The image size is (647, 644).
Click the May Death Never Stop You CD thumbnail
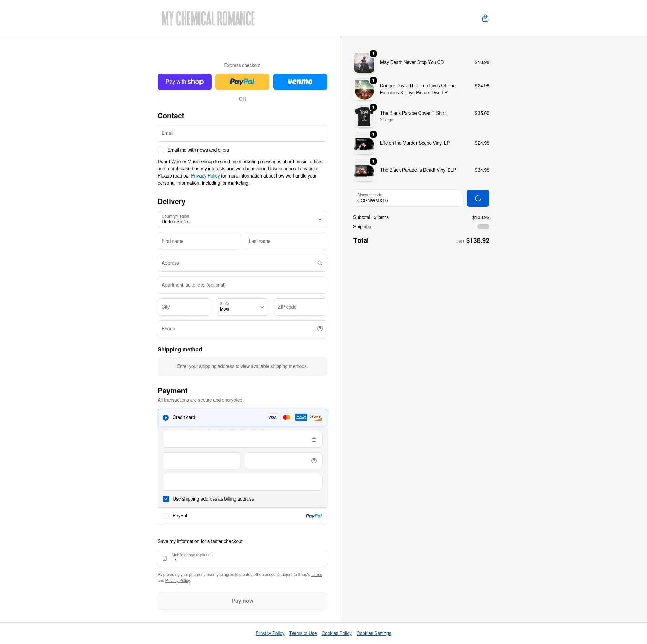364,62
